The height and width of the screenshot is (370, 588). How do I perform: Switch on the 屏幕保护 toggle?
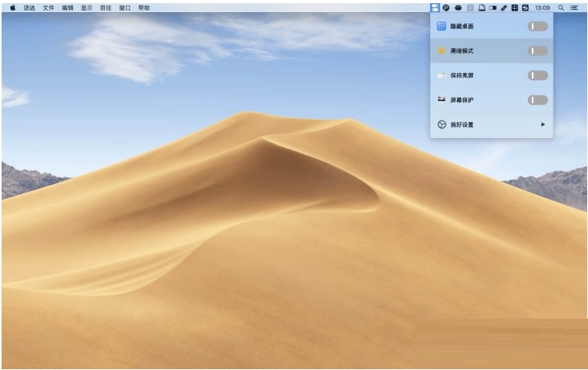click(x=537, y=100)
